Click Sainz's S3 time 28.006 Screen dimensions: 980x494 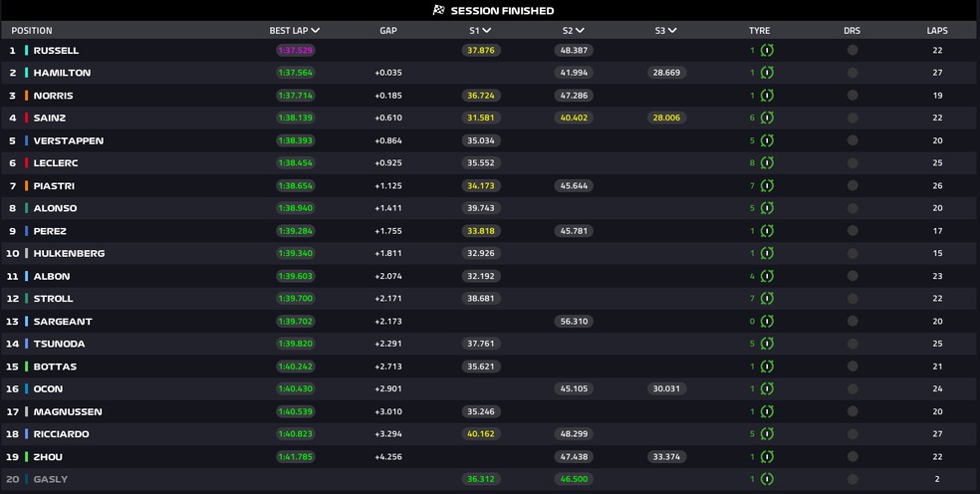click(x=667, y=118)
